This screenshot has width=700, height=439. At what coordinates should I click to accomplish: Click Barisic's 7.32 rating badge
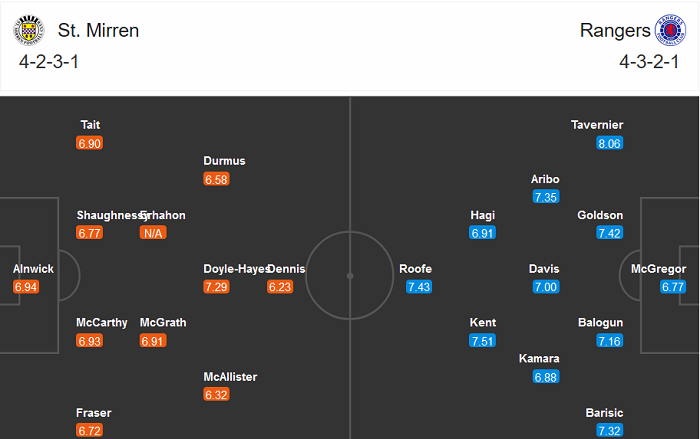608,430
